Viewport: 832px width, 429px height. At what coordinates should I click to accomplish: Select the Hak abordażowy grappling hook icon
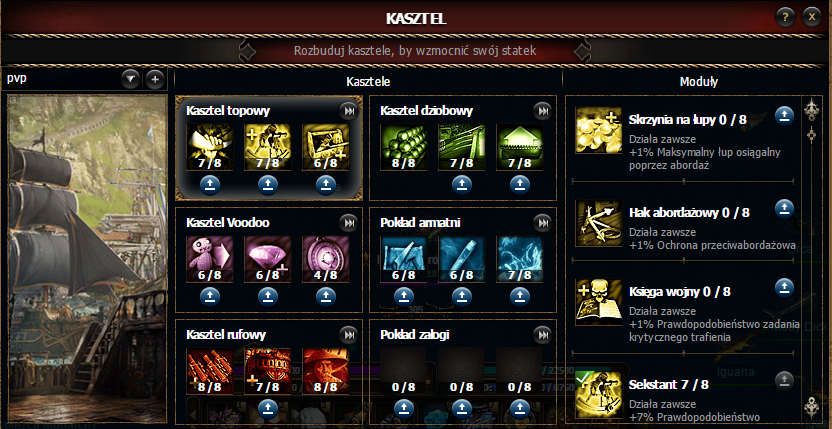(x=599, y=224)
